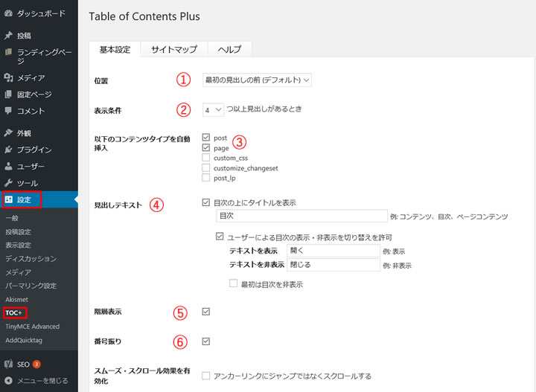The height and width of the screenshot is (392, 536).
Task: Click the SEO notification badge 3
Action: (x=36, y=364)
